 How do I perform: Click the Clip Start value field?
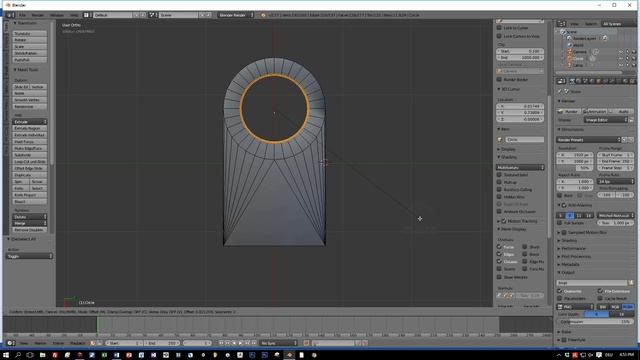click(x=520, y=51)
